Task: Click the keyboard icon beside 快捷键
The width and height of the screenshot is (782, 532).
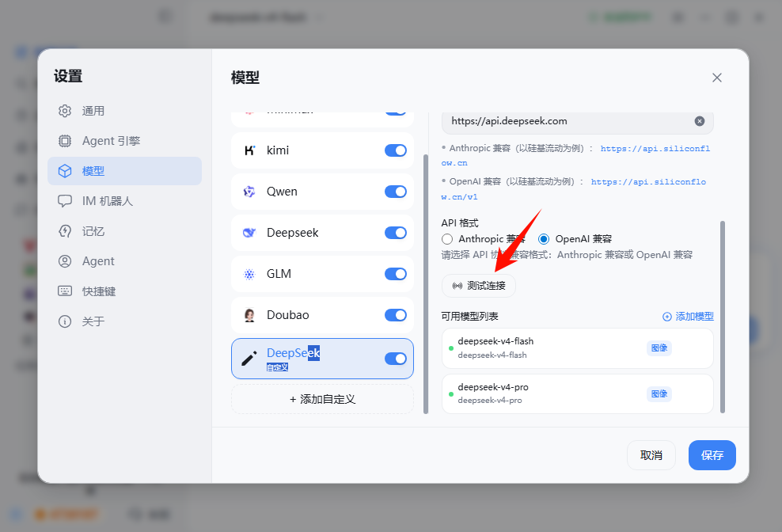Action: [x=65, y=291]
